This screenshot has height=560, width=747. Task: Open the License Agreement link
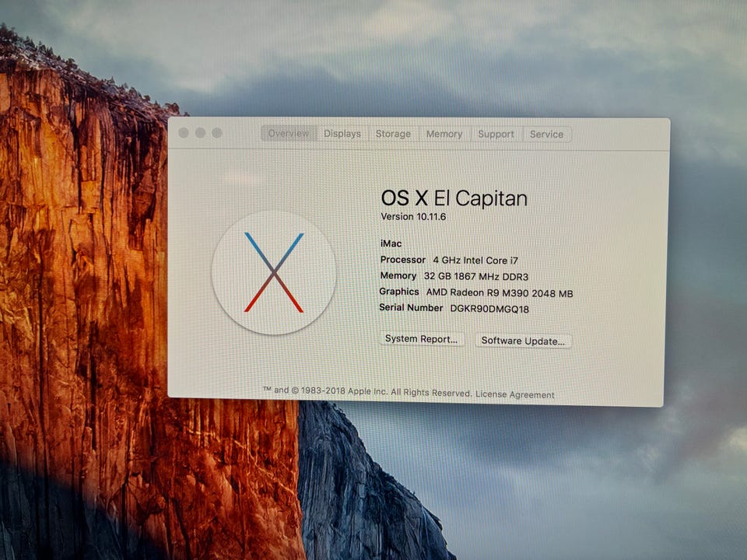click(x=514, y=395)
